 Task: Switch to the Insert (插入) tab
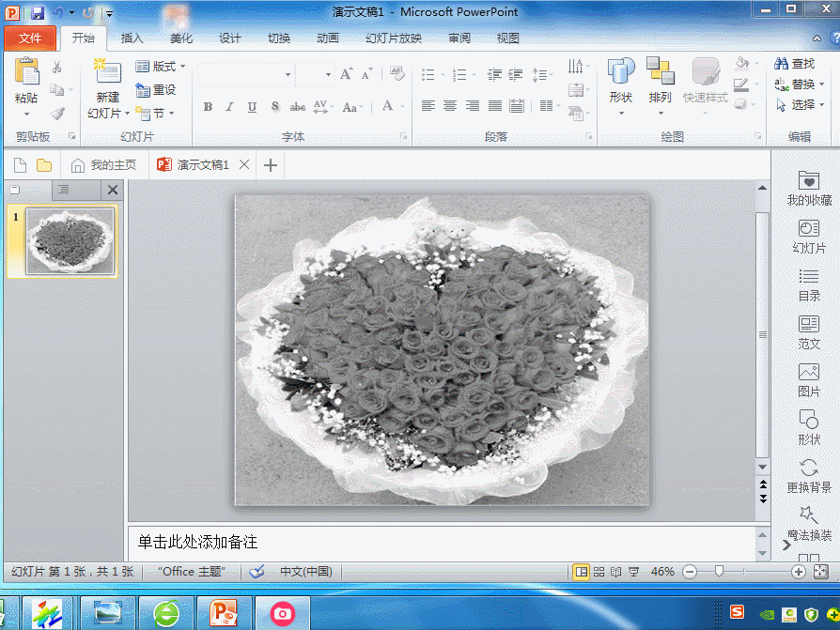point(132,38)
